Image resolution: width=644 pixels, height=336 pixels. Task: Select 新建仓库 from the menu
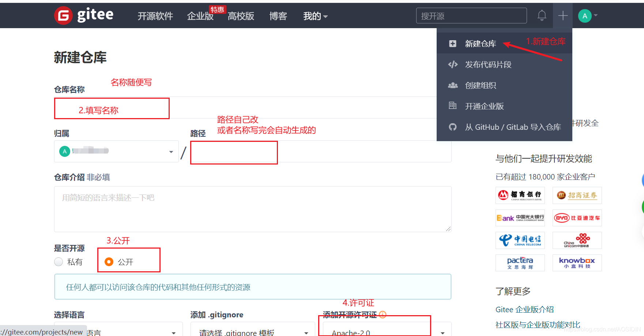click(480, 43)
